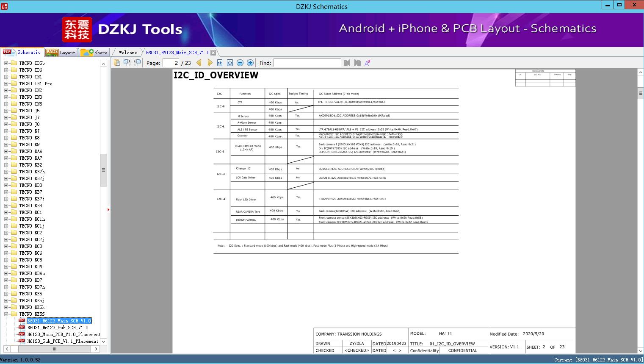Click the fit-to-width icon

(220, 63)
